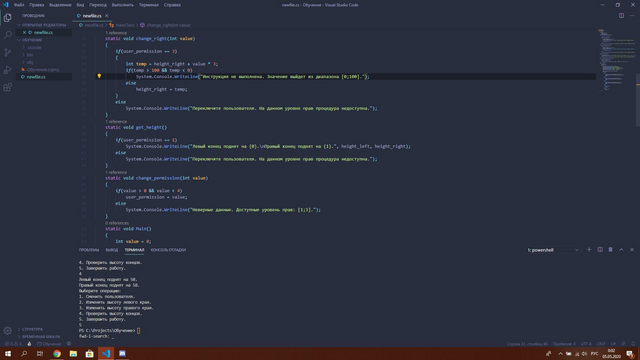This screenshot has height=360, width=640.
Task: Open the Extensions view
Action: tap(7, 87)
